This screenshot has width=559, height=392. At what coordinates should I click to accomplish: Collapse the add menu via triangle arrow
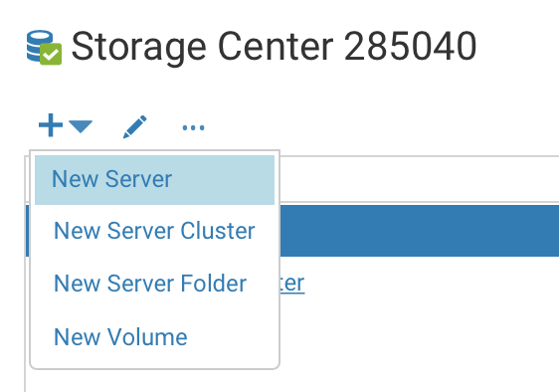click(x=81, y=127)
